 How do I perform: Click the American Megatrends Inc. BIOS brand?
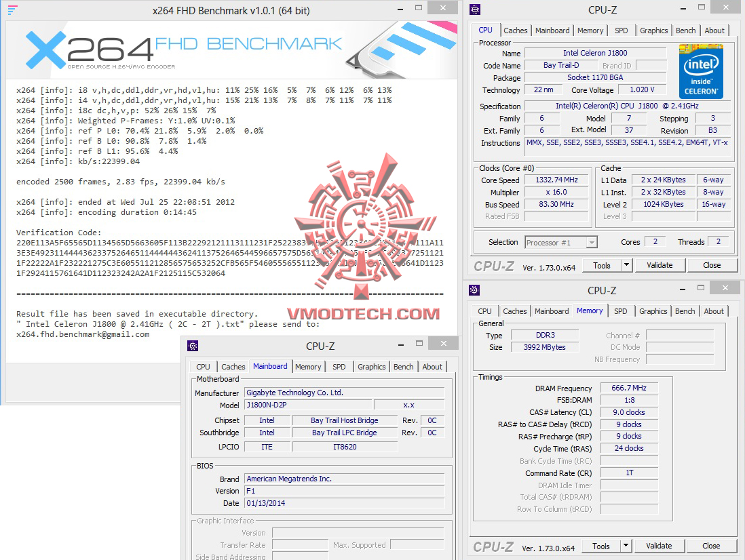click(x=345, y=479)
